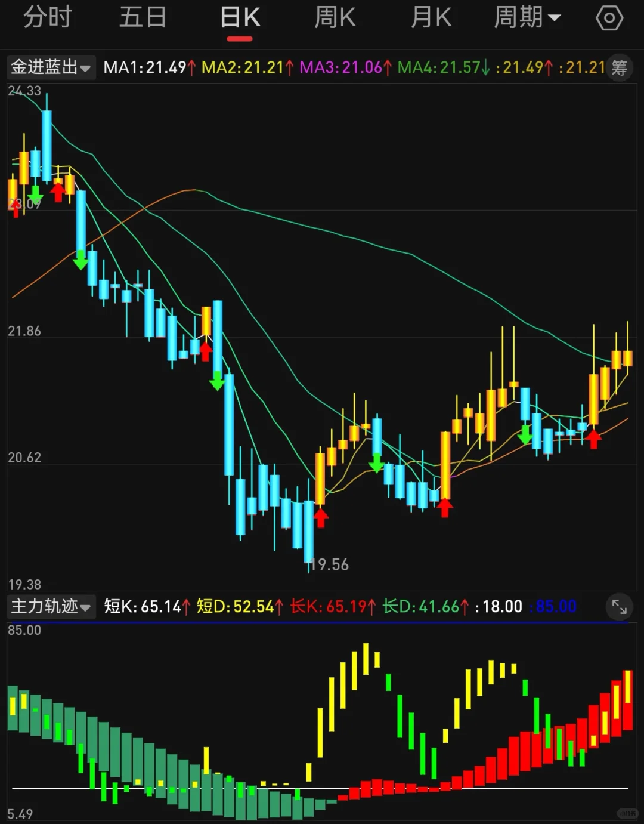Switch to the 分时 intraday tab
Image resolution: width=644 pixels, height=824 pixels.
click(x=48, y=17)
